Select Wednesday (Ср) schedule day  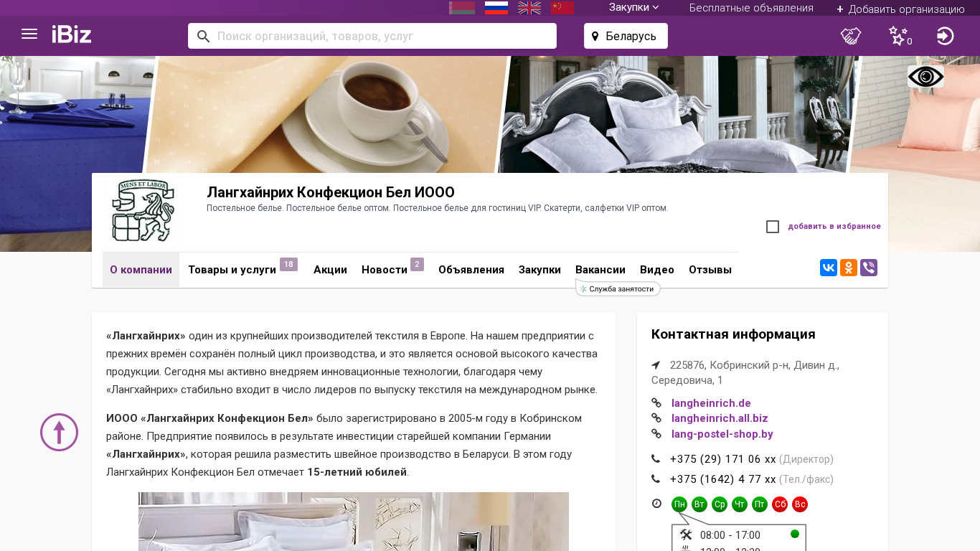tap(720, 504)
